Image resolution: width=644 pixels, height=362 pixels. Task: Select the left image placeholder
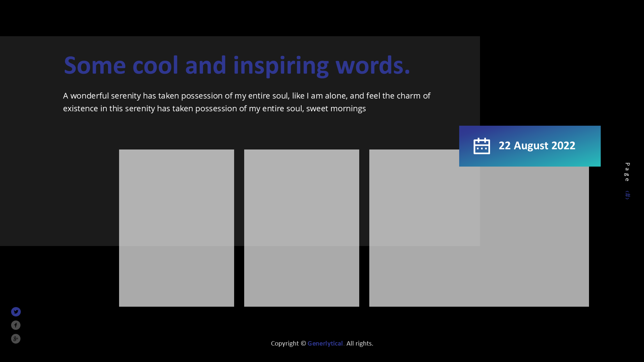[x=176, y=228]
